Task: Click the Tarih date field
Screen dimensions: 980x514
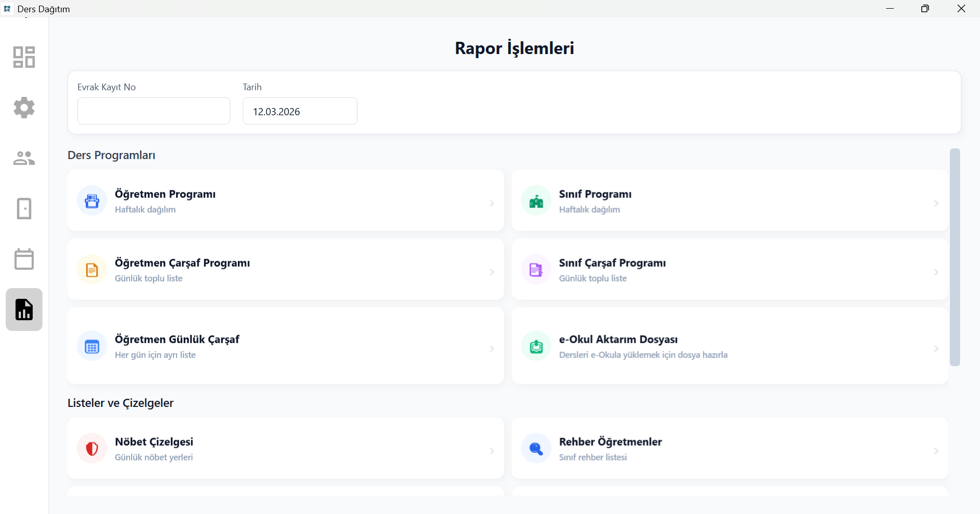Action: pyautogui.click(x=300, y=111)
